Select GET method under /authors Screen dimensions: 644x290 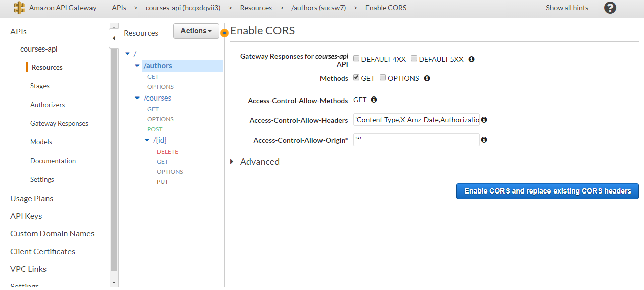click(x=153, y=77)
